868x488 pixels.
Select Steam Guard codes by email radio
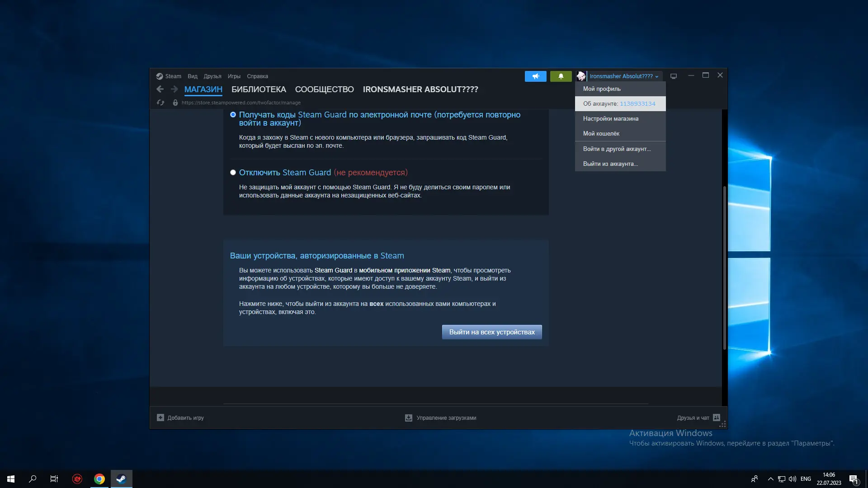coord(233,115)
